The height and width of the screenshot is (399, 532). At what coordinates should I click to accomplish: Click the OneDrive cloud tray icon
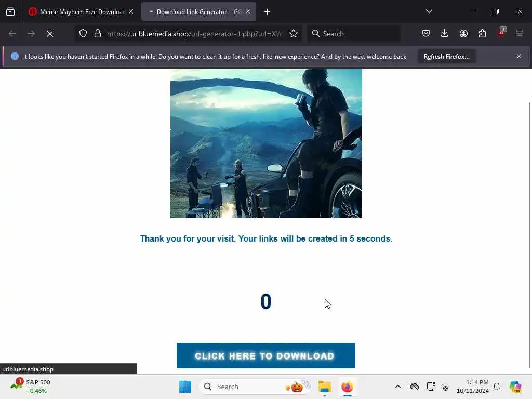click(414, 387)
